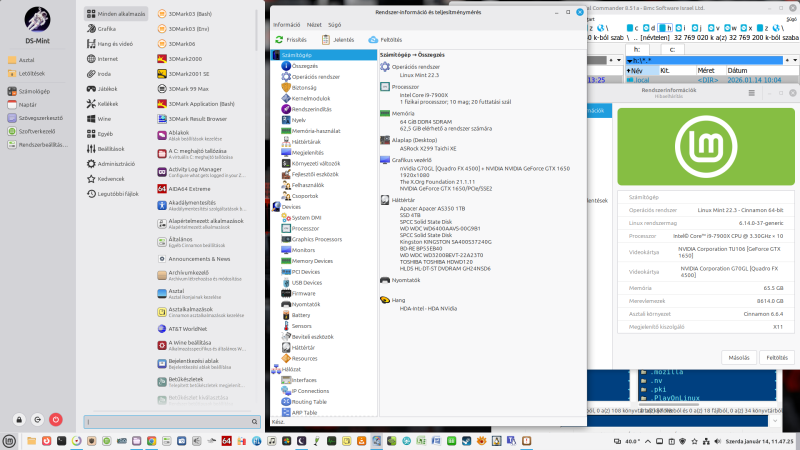Open the AIDA64 icon in the taskbar
The width and height of the screenshot is (800, 450).
click(x=227, y=441)
